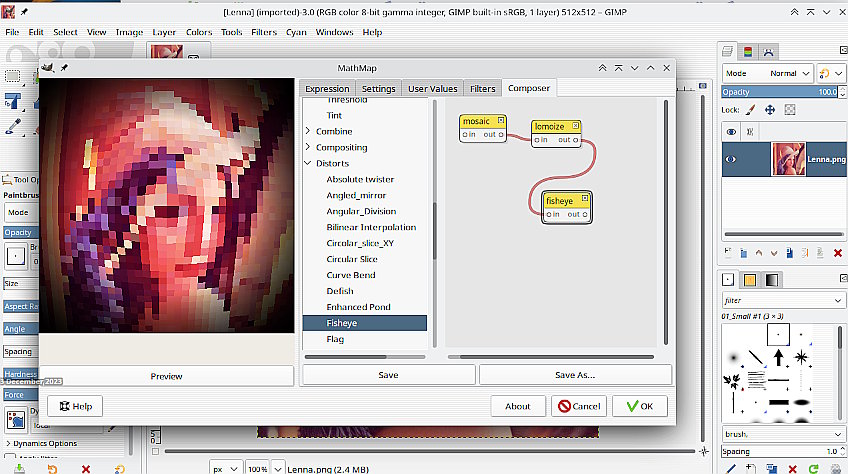Open the layer mode group switch dropdown
The height and width of the screenshot is (474, 848).
(x=831, y=73)
